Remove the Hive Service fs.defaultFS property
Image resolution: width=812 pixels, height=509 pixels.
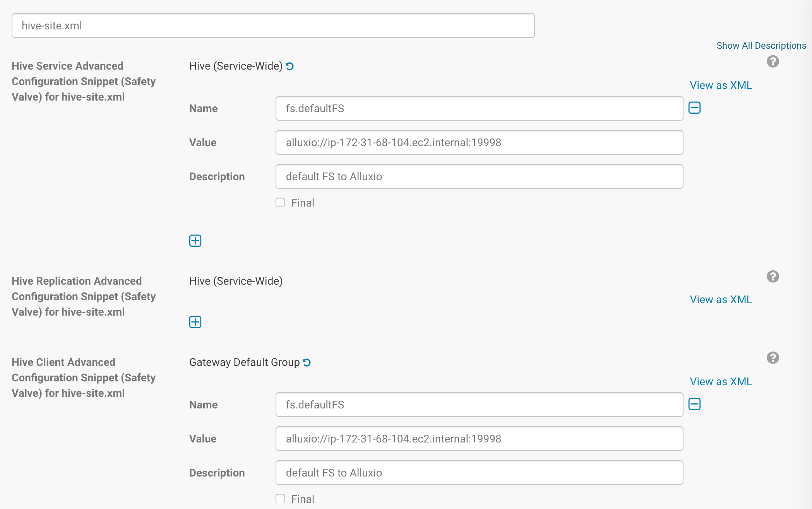pyautogui.click(x=695, y=108)
